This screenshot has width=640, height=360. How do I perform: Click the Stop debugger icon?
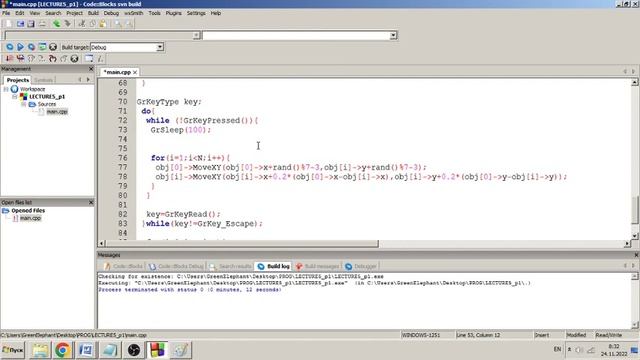[x=74, y=58]
